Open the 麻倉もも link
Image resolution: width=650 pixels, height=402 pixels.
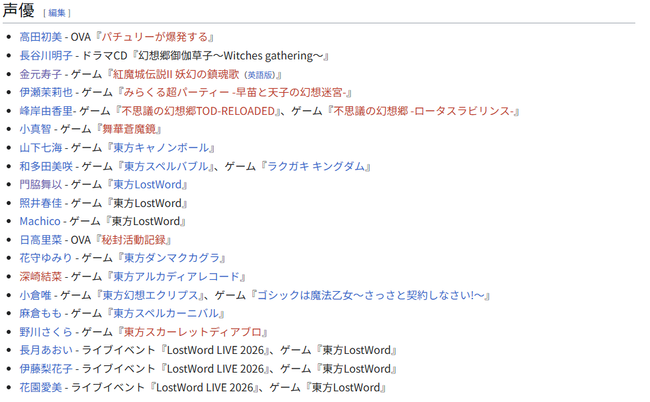41,313
